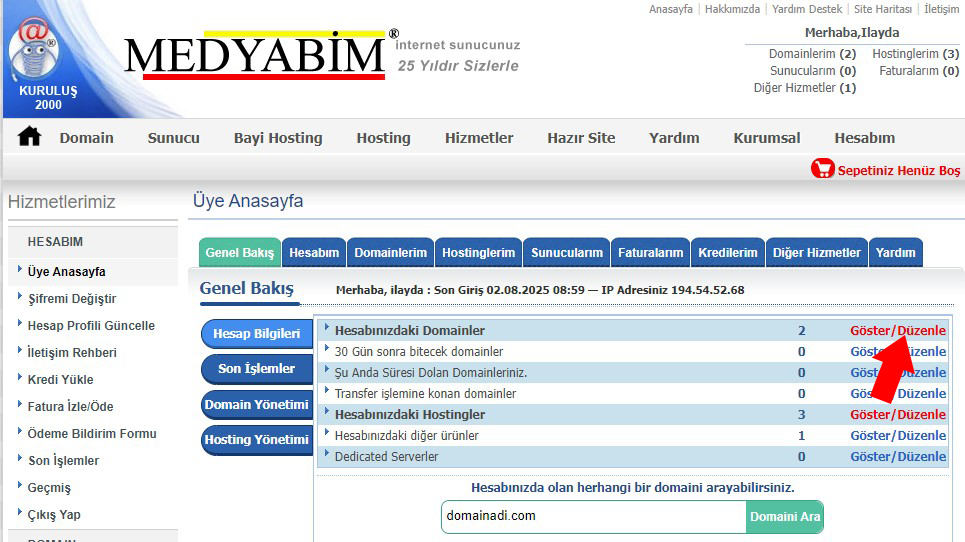
Task: Open the Kurumsal menu
Action: click(x=767, y=138)
